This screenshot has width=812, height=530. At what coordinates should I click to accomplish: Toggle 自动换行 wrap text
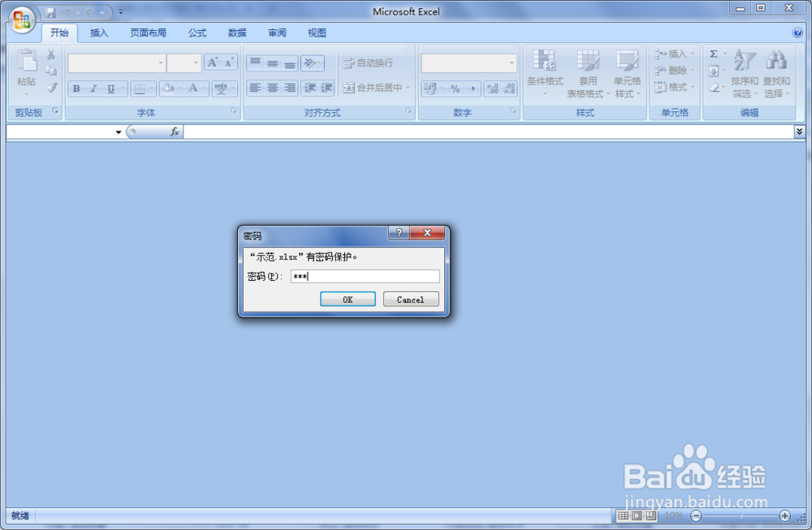coord(368,63)
